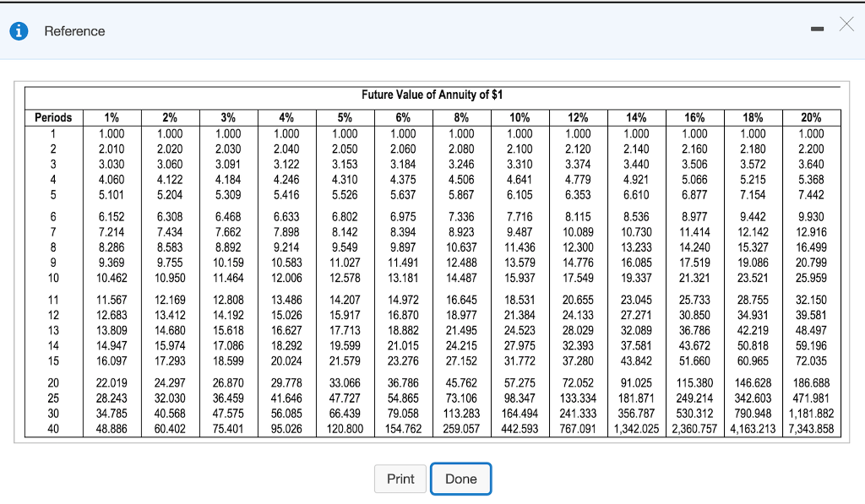The height and width of the screenshot is (504, 865).
Task: Click the value 259.057
Action: point(461,429)
